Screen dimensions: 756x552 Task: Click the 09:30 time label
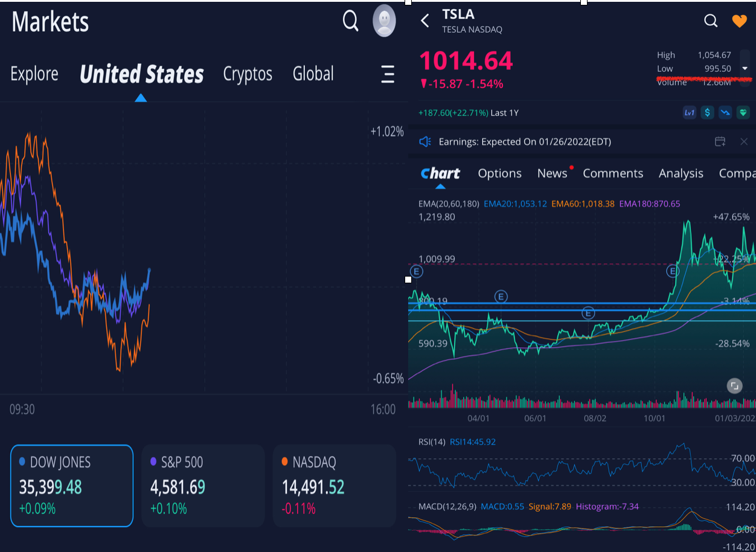click(x=22, y=409)
